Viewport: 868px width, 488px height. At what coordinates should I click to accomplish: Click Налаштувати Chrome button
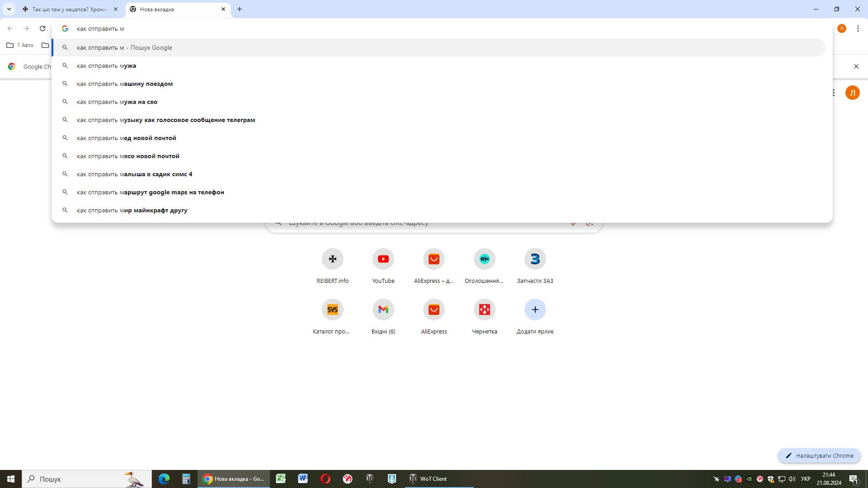click(x=819, y=455)
